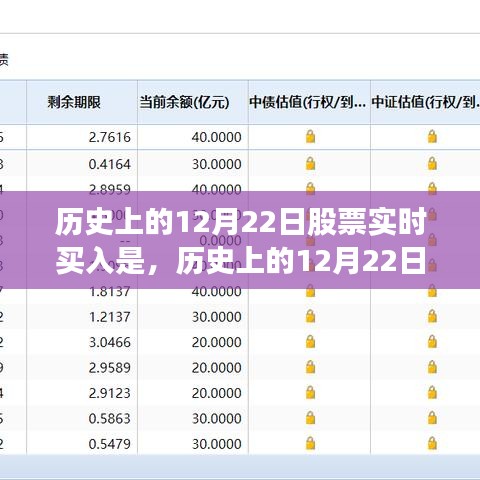Click 中证估值 lock icon in 0.5479 row
This screenshot has height=480, width=480.
[432, 443]
